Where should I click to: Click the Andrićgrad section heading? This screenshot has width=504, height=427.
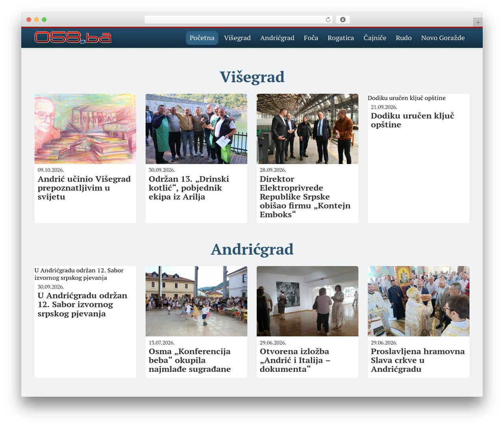(252, 249)
